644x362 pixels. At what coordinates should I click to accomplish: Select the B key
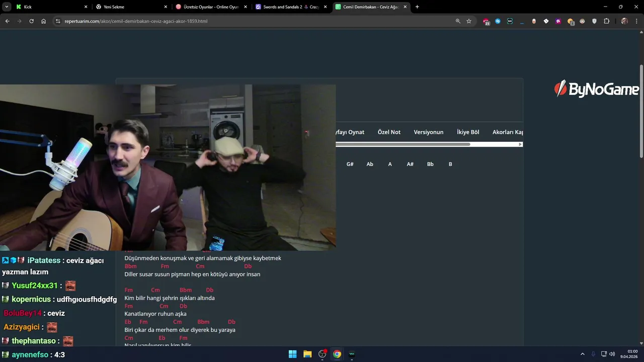450,164
